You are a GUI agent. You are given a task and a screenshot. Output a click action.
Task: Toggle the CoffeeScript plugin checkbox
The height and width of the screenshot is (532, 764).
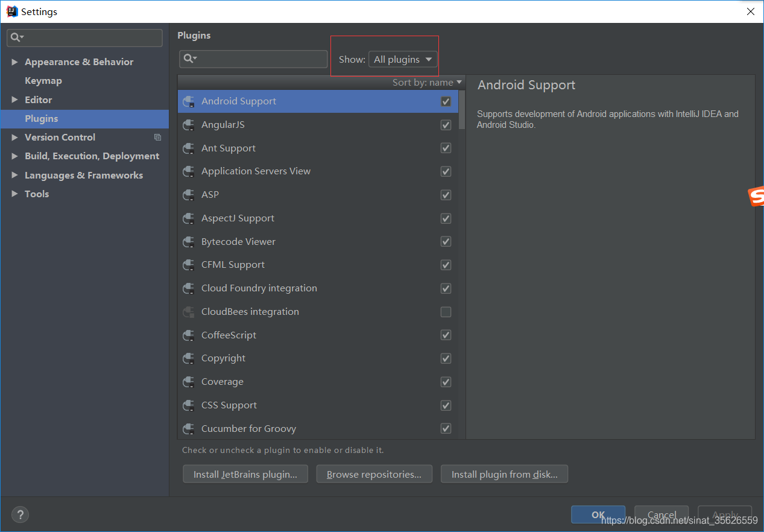coord(446,335)
